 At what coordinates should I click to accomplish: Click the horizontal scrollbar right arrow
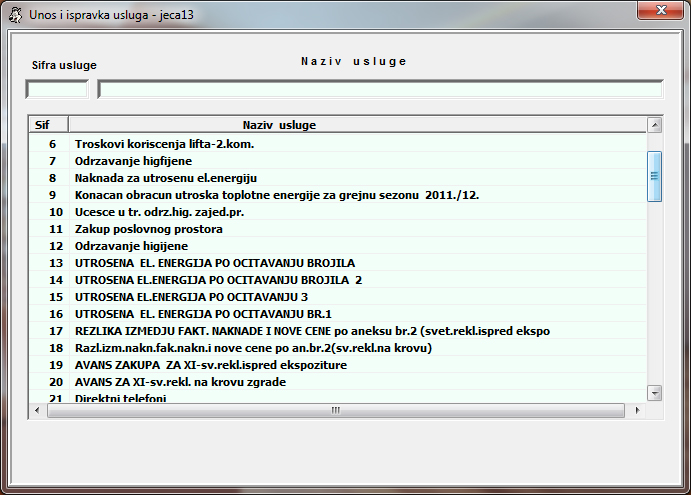click(637, 410)
